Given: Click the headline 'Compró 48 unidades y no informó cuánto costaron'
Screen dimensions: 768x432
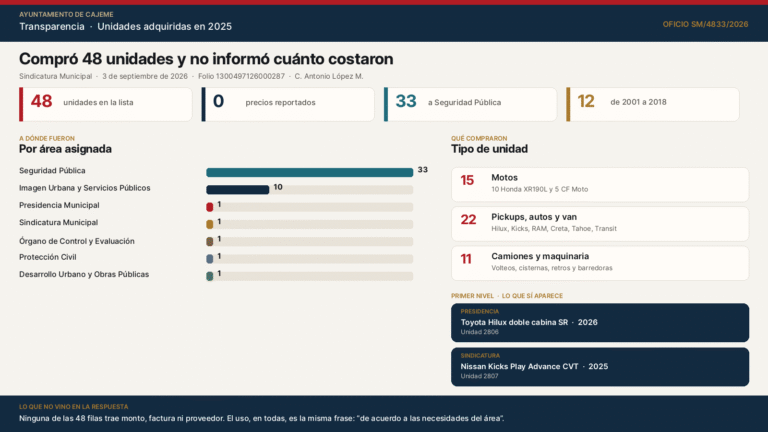Looking at the screenshot, I should click(206, 59).
